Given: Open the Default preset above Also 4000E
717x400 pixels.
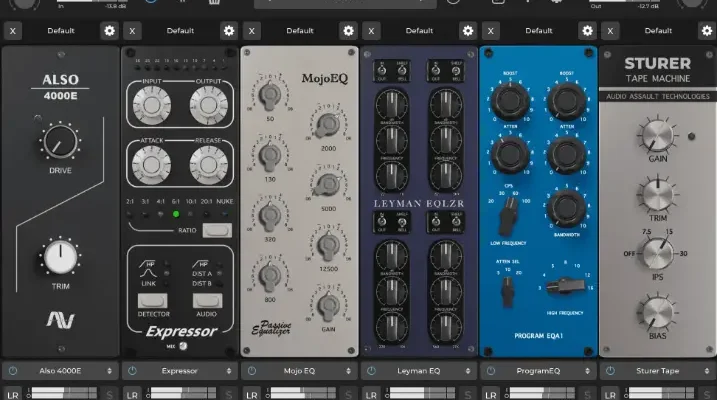Looking at the screenshot, I should tap(60, 31).
